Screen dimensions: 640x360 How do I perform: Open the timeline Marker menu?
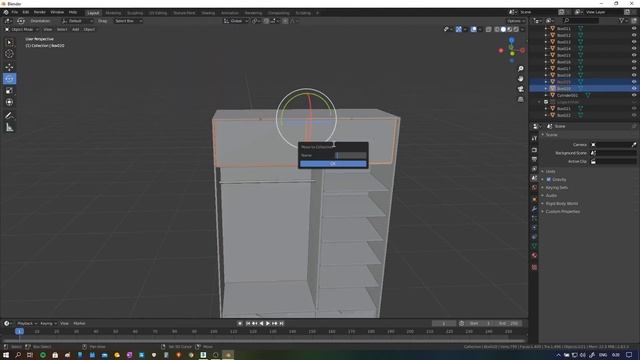tap(79, 323)
